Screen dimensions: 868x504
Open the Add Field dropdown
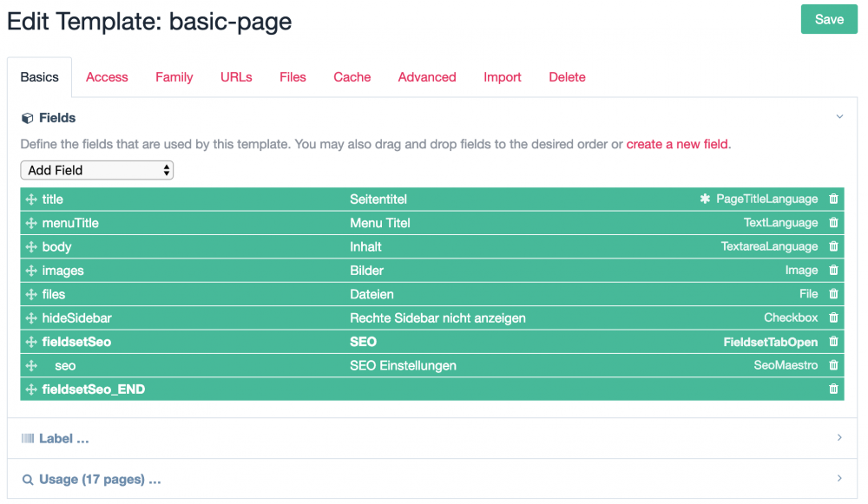pyautogui.click(x=96, y=171)
